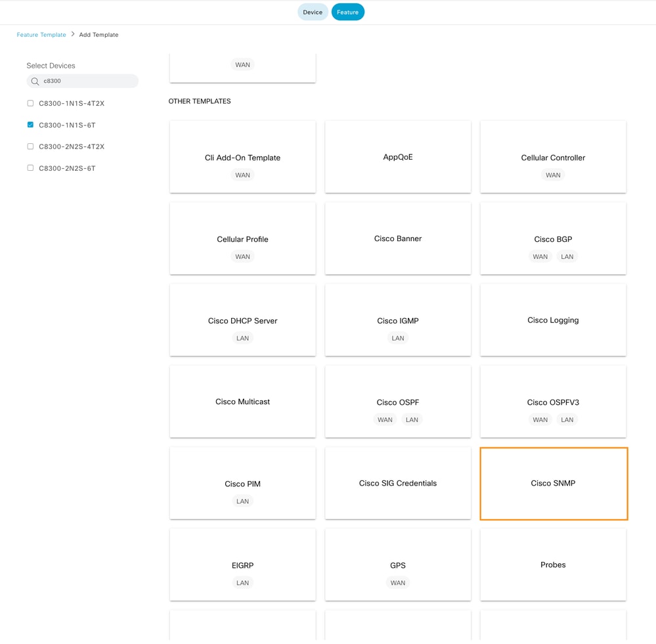
Task: Open the Cellular Profile template card
Action: [x=243, y=239]
